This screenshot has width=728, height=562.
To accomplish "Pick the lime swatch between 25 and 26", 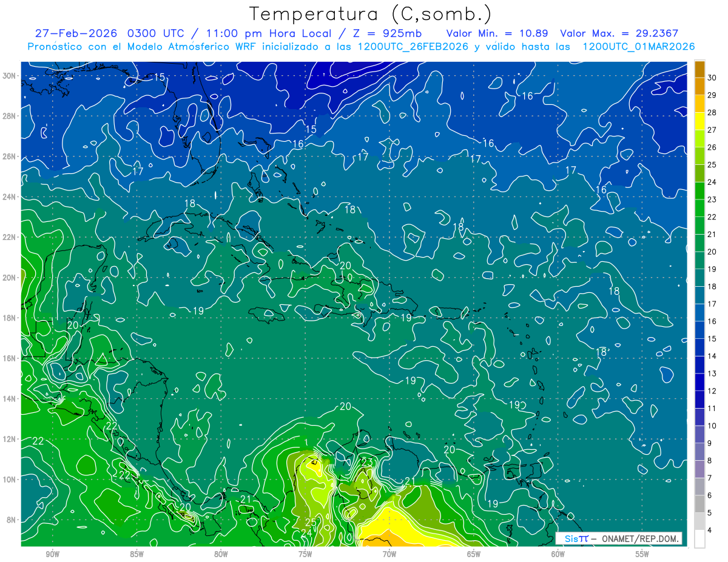I will 699,156.
